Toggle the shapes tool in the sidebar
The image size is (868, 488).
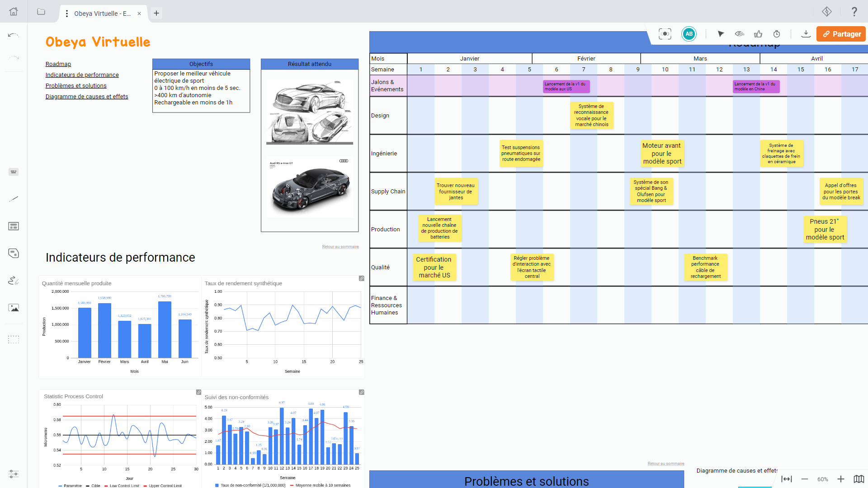[14, 226]
